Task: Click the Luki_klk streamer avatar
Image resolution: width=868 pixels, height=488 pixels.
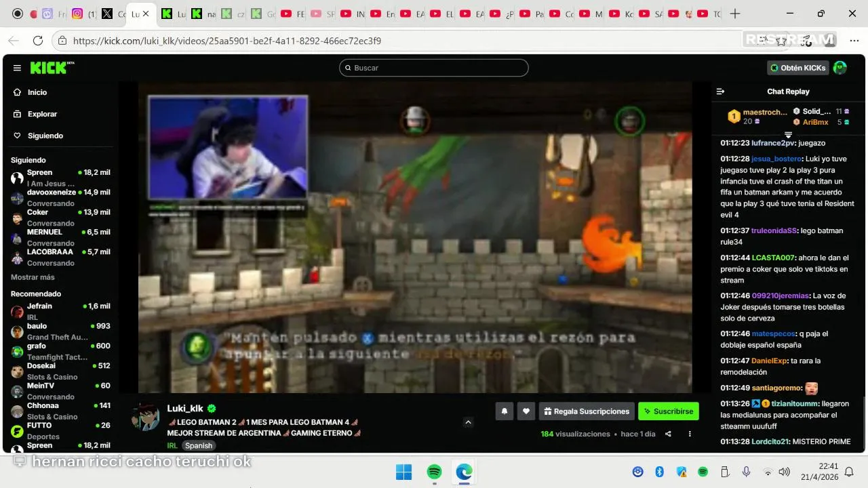Action: (145, 418)
